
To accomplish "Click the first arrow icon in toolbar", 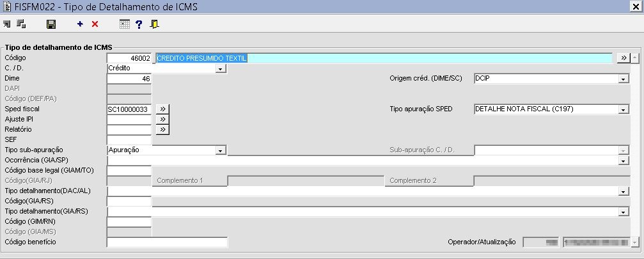I will [6, 25].
